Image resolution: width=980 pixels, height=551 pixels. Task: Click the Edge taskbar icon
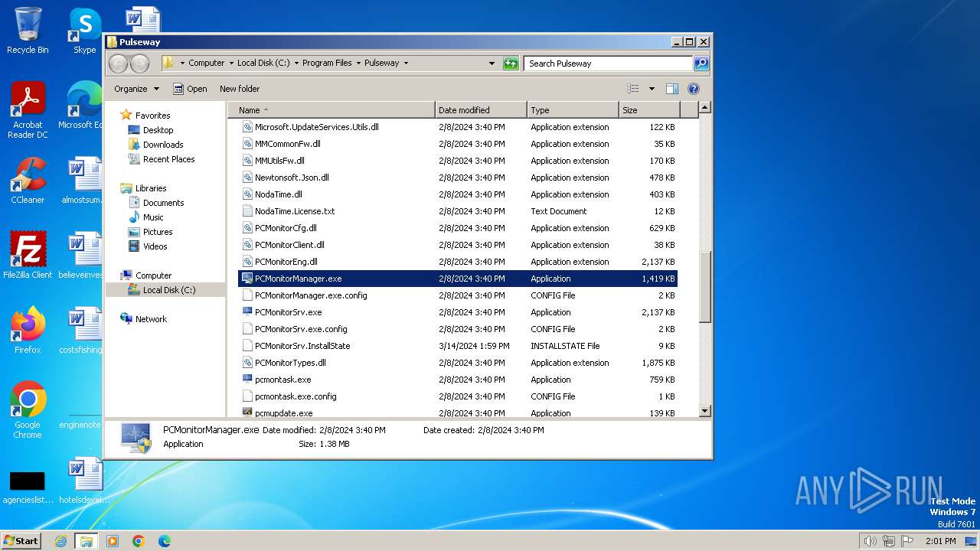pos(165,541)
